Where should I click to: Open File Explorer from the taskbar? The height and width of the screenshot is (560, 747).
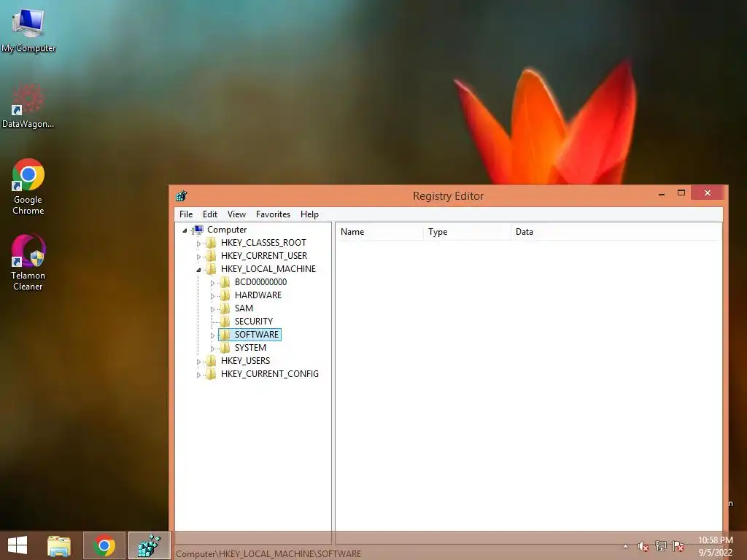(x=59, y=545)
